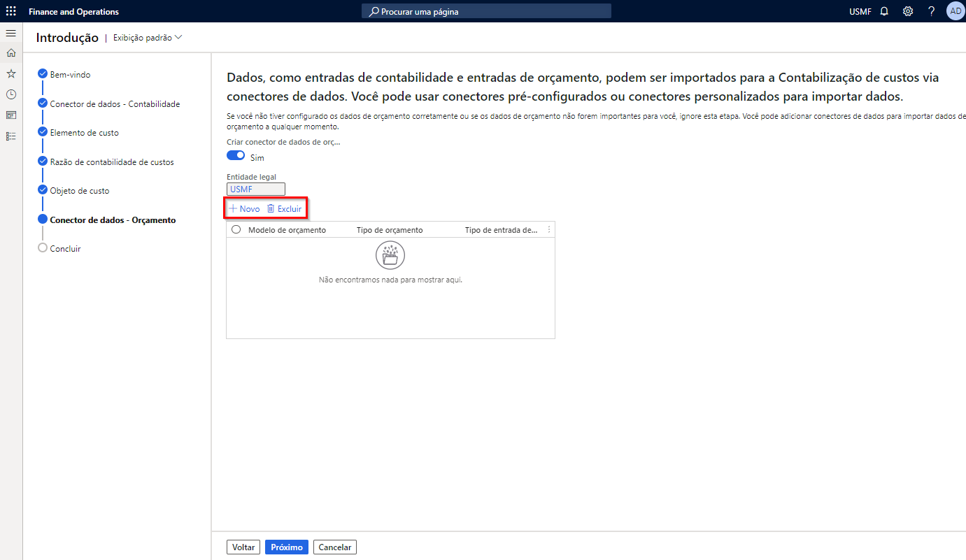Viewport: 966px width, 560px height.
Task: Click the Voltar button
Action: pos(243,547)
